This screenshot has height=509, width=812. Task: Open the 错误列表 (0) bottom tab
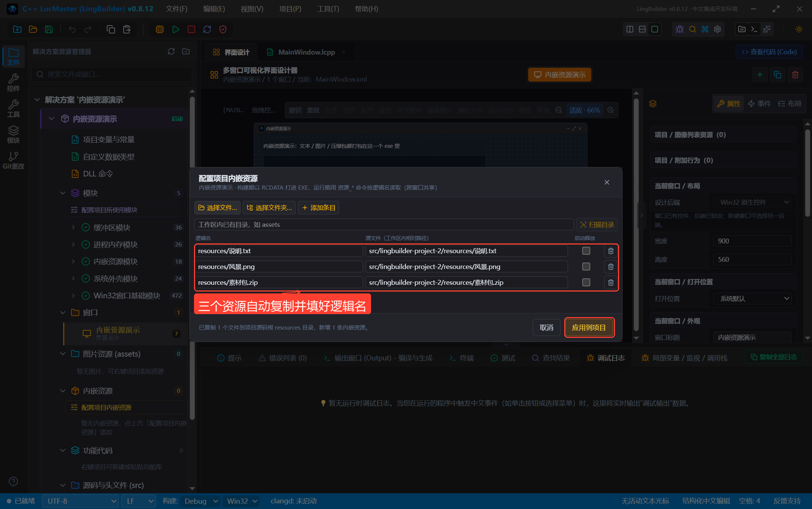(x=283, y=358)
